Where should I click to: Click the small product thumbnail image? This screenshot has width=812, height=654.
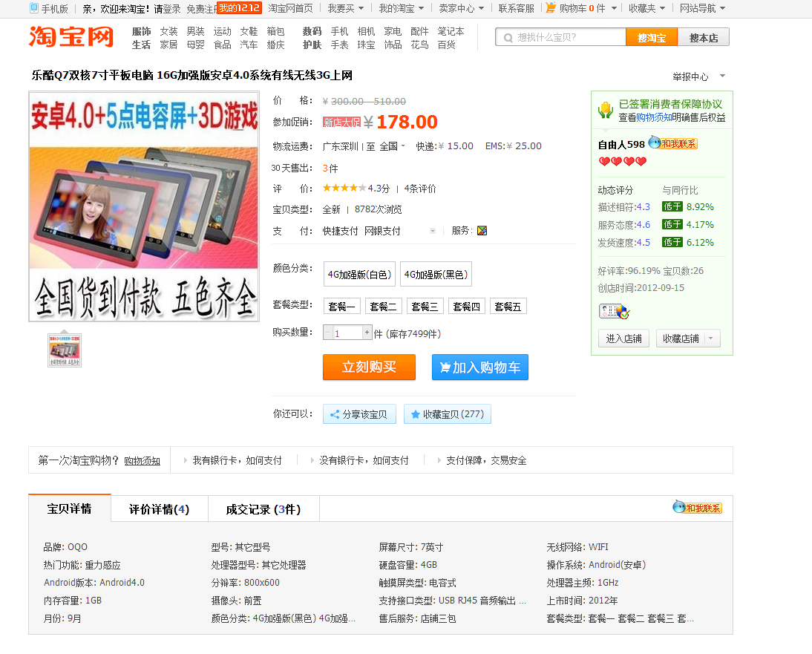click(65, 350)
